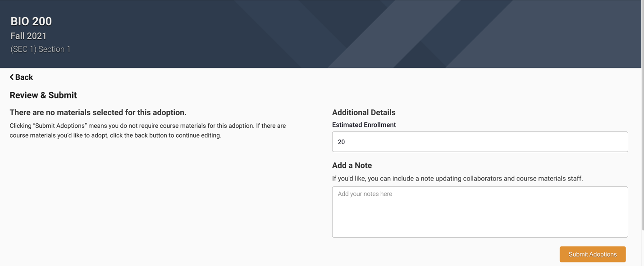Image resolution: width=644 pixels, height=266 pixels.
Task: Focus the Estimated Enrollment input field
Action: point(480,142)
